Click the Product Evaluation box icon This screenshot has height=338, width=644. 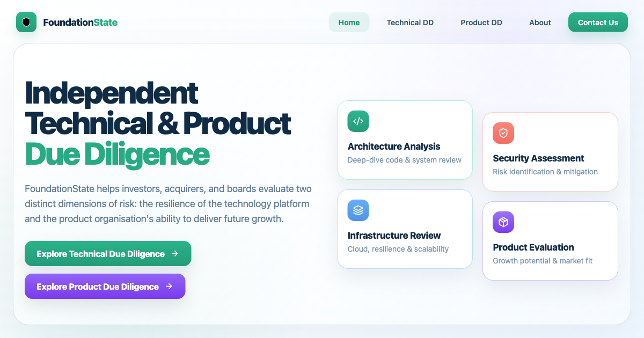(x=503, y=222)
